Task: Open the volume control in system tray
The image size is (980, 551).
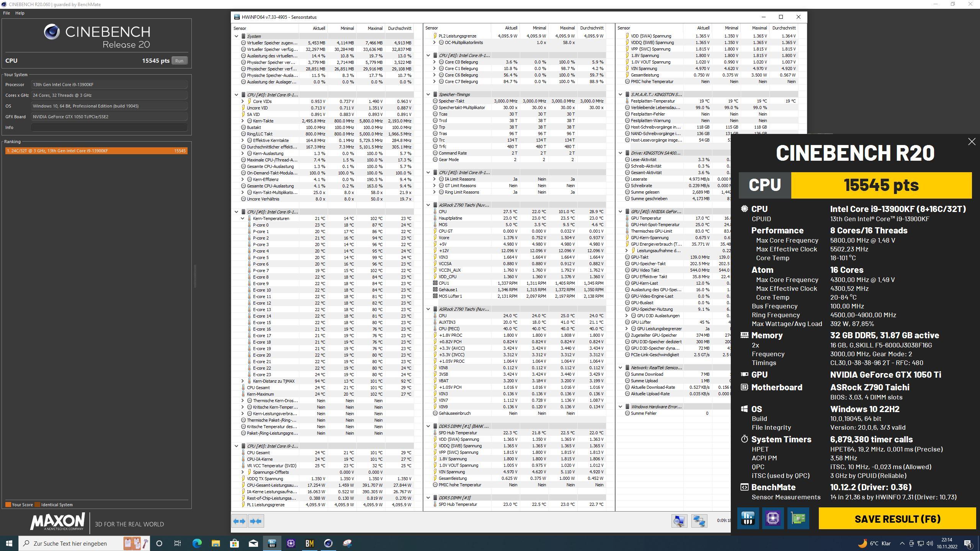Action: tap(929, 543)
